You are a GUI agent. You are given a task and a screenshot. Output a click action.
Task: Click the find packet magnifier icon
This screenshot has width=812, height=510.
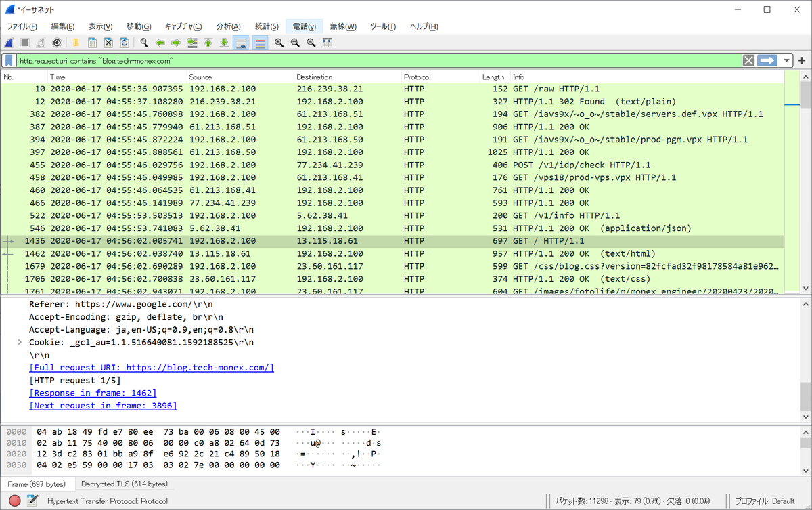[143, 43]
